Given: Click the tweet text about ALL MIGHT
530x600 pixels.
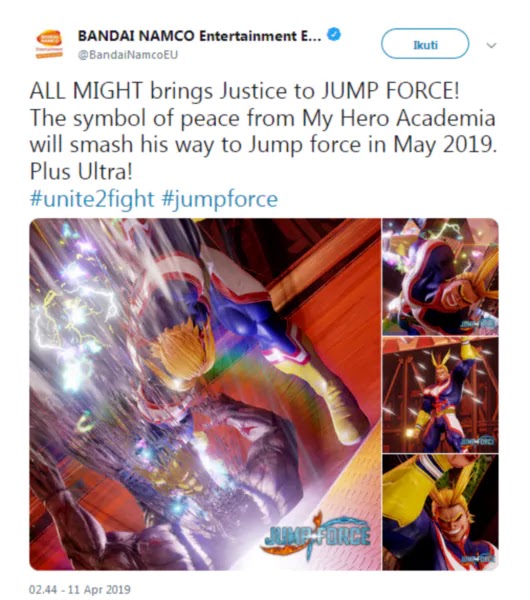Looking at the screenshot, I should (263, 131).
